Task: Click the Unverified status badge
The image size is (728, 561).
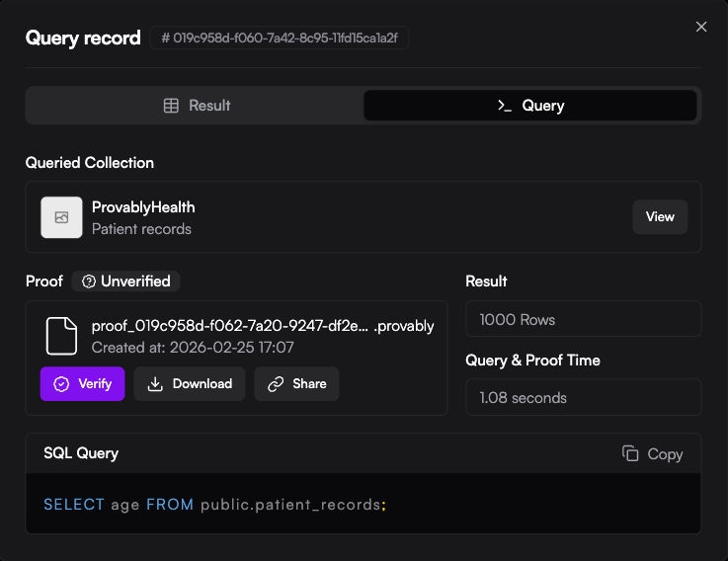Action: [x=126, y=281]
